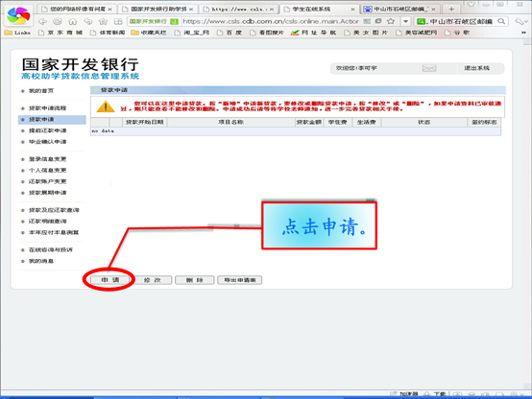The width and height of the screenshot is (532, 399).
Task: Click the mail envelope icon beside welcome text
Action: (x=429, y=68)
